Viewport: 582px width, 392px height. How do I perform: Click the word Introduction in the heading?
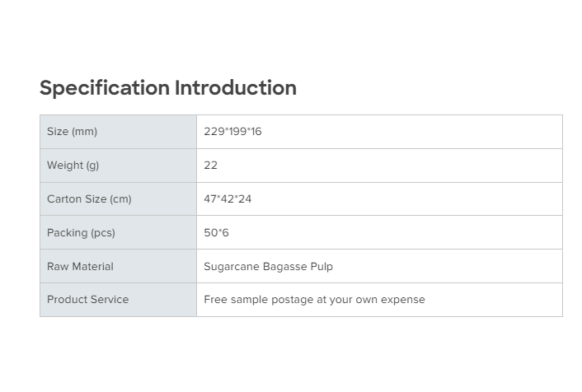pos(235,88)
